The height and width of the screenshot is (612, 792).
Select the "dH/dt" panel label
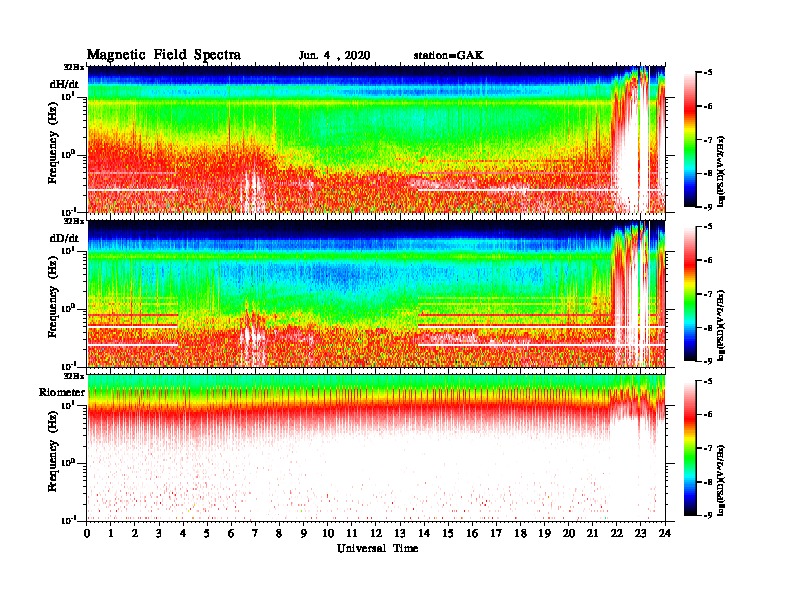(64, 84)
